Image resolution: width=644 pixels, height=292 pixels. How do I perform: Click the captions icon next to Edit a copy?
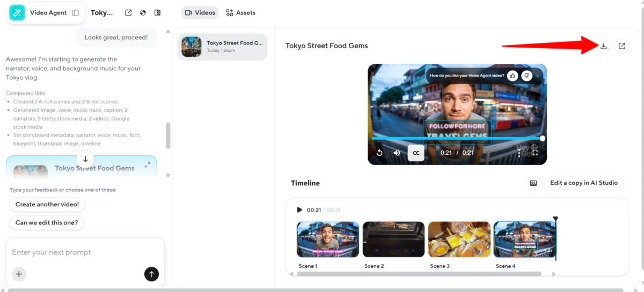pyautogui.click(x=533, y=183)
